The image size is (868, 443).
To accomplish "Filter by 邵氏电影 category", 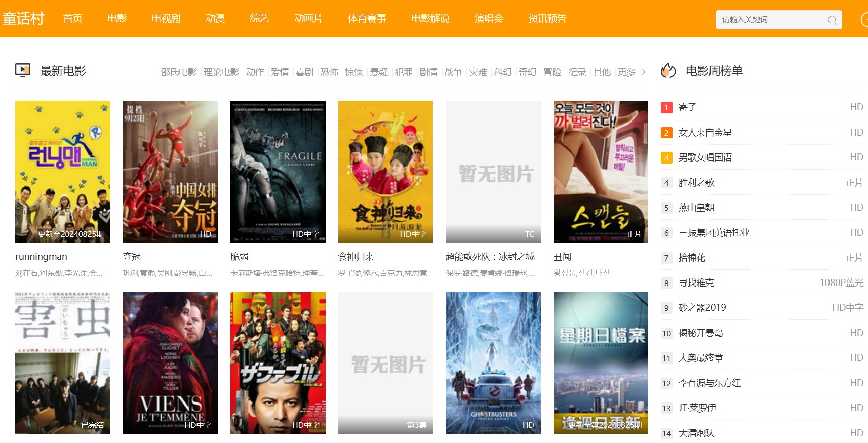I will (179, 72).
